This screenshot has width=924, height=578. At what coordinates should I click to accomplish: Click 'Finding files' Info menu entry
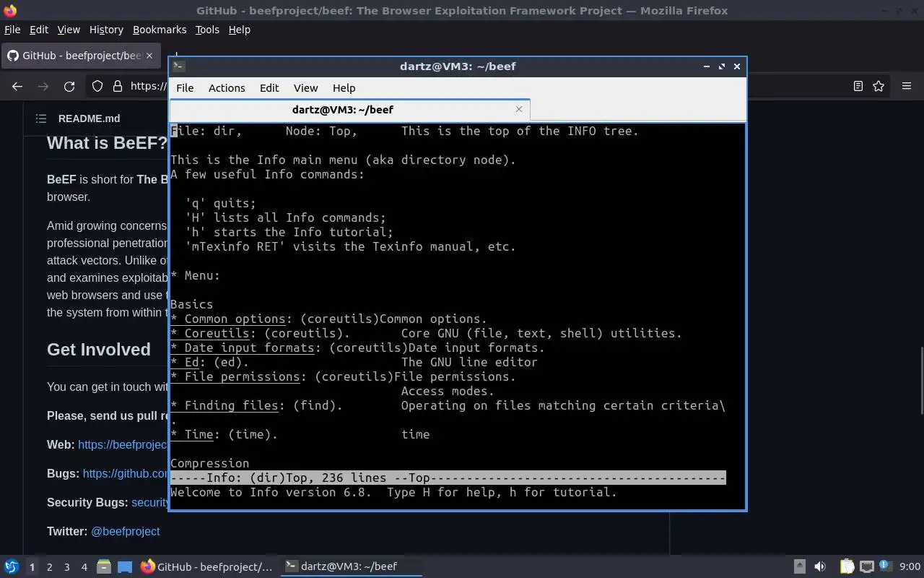[x=231, y=405]
